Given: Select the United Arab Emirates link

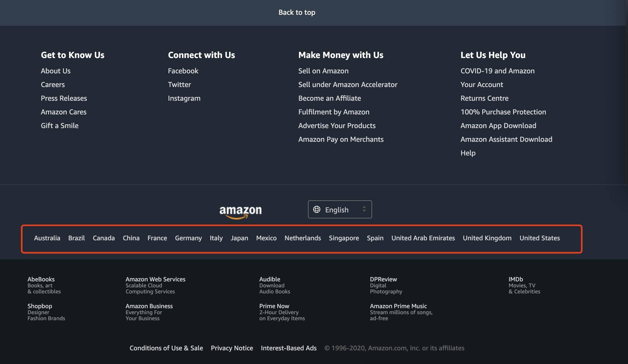Looking at the screenshot, I should 423,238.
